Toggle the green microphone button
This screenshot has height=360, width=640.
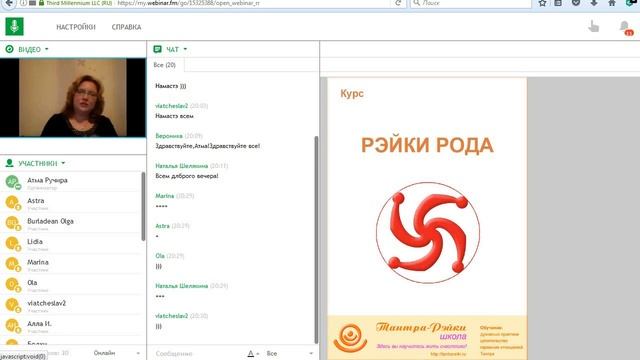(14, 27)
